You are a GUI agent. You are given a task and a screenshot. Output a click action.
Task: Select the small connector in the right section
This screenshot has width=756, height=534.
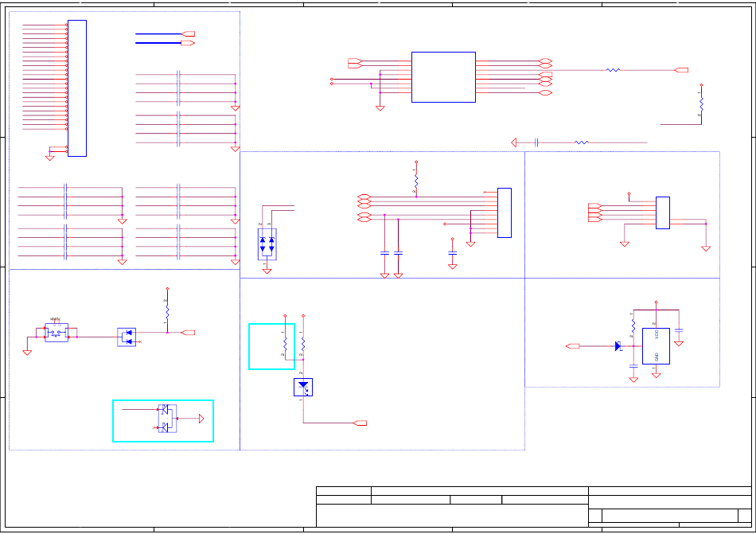click(663, 212)
